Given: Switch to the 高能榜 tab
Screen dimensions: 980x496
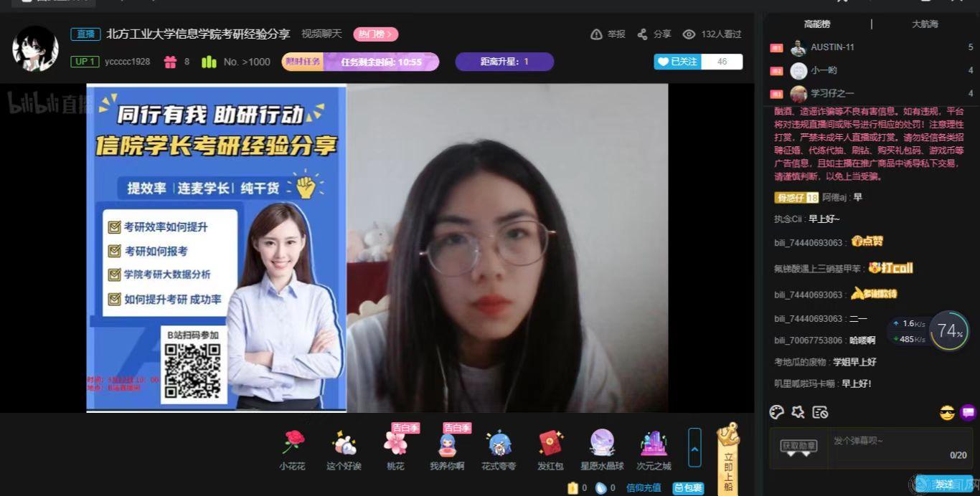Looking at the screenshot, I should click(816, 24).
